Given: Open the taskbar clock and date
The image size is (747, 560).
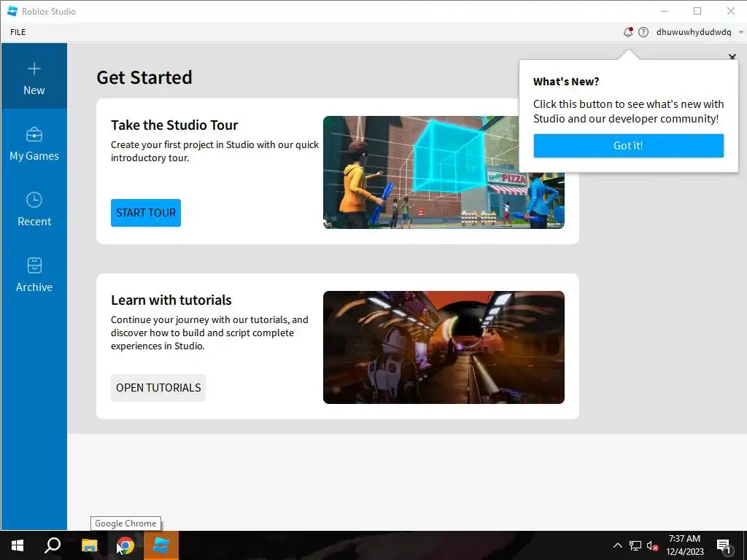Looking at the screenshot, I should [x=684, y=545].
